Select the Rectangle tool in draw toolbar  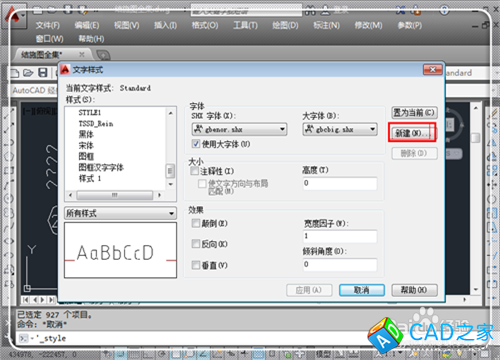pyautogui.click(x=9, y=170)
